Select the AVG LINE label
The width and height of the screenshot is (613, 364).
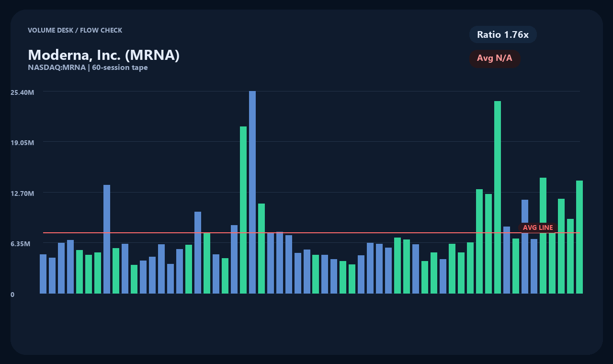tap(538, 227)
